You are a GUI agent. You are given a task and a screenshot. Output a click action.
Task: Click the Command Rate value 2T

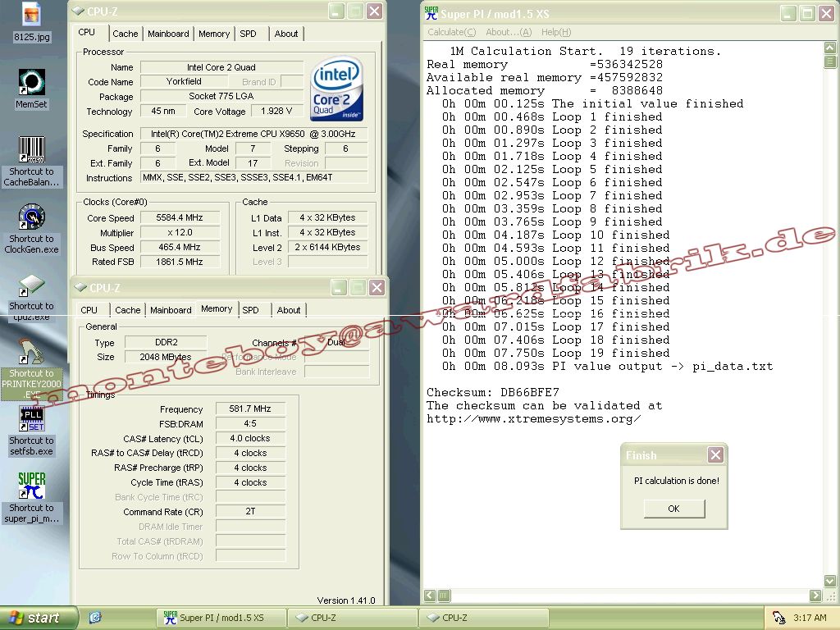[x=250, y=512]
